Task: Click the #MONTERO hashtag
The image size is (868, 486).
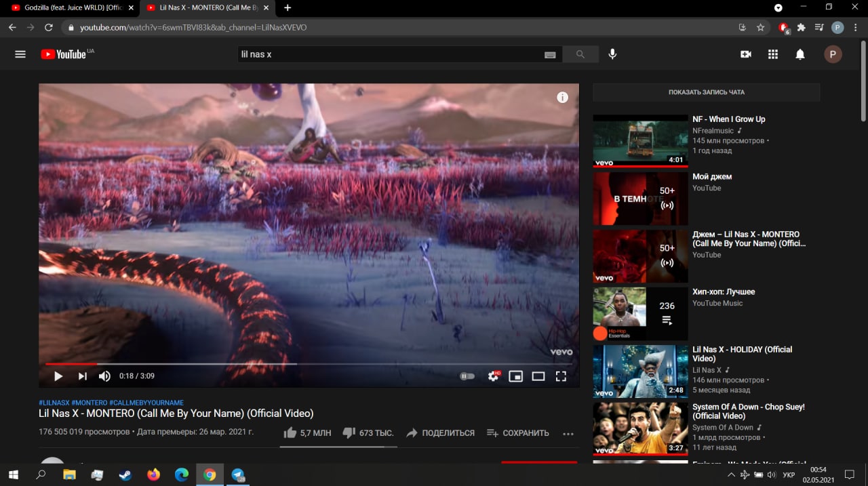Action: (x=90, y=403)
